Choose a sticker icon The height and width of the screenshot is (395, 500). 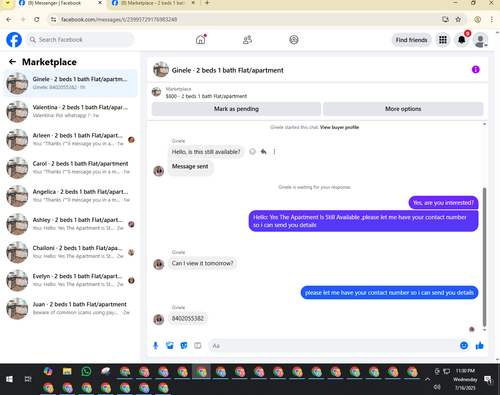184,346
